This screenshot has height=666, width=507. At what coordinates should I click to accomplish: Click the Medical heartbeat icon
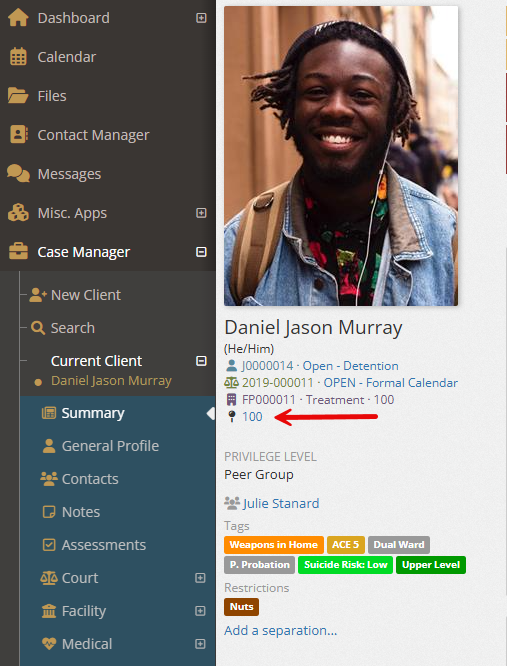point(49,644)
